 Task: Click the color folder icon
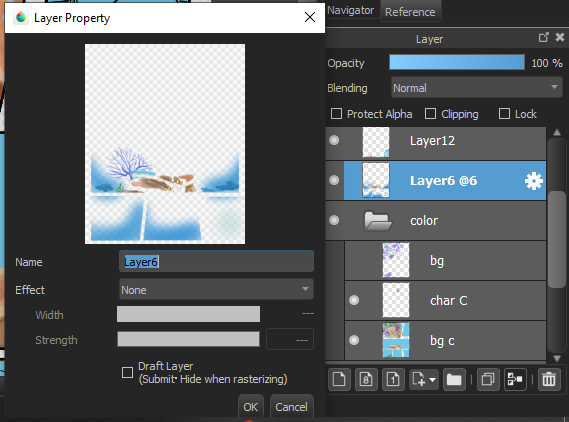tap(378, 221)
